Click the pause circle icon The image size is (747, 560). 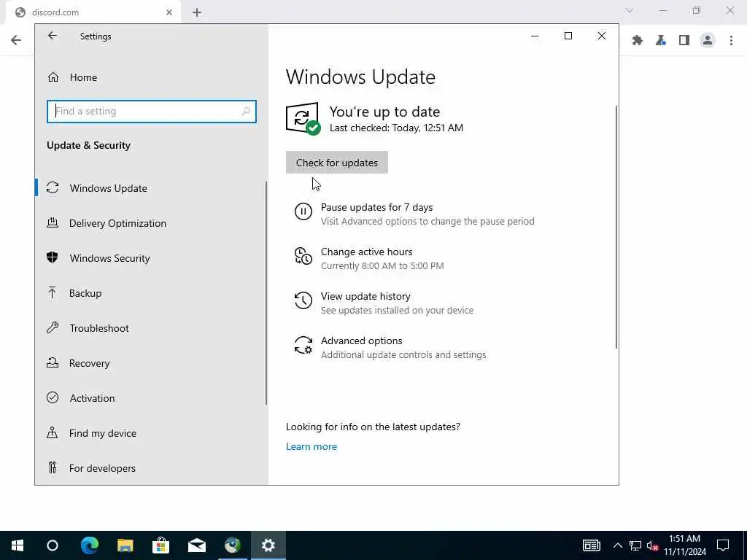[x=303, y=211]
